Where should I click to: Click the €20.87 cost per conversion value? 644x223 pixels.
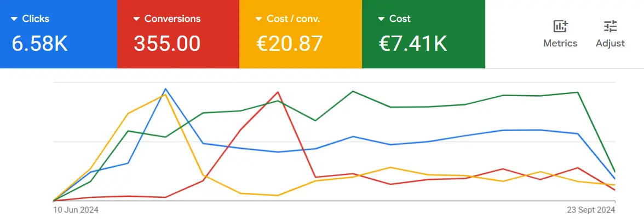tap(290, 44)
